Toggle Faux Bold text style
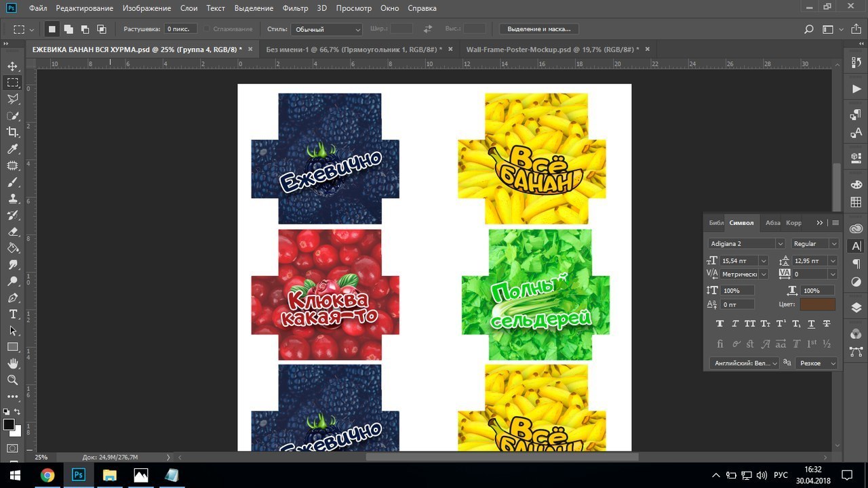This screenshot has height=488, width=868. [x=719, y=324]
